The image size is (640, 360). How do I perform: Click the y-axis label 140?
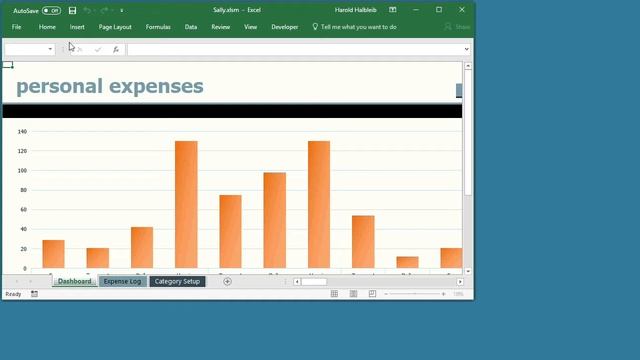coord(22,131)
